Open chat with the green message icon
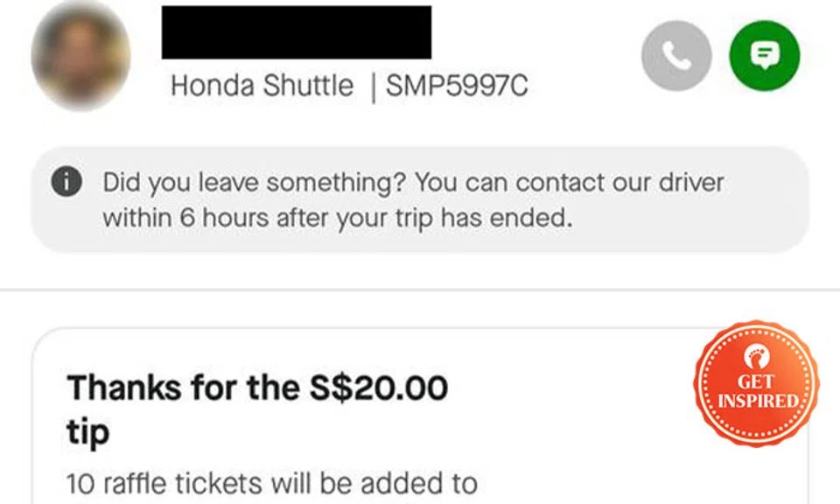 pos(764,56)
